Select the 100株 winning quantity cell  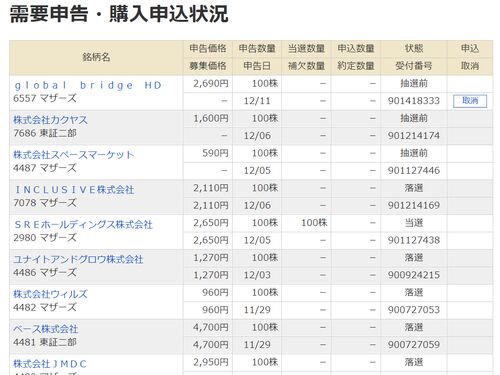tap(314, 223)
